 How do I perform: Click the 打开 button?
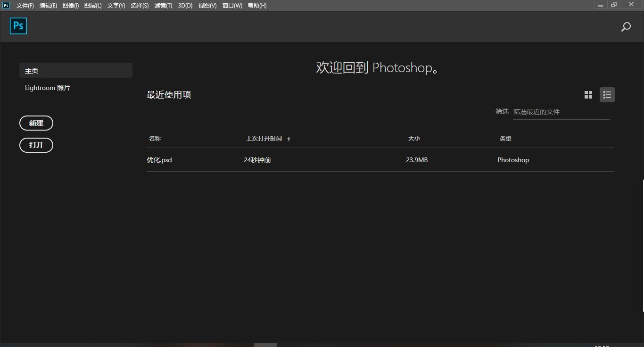36,145
